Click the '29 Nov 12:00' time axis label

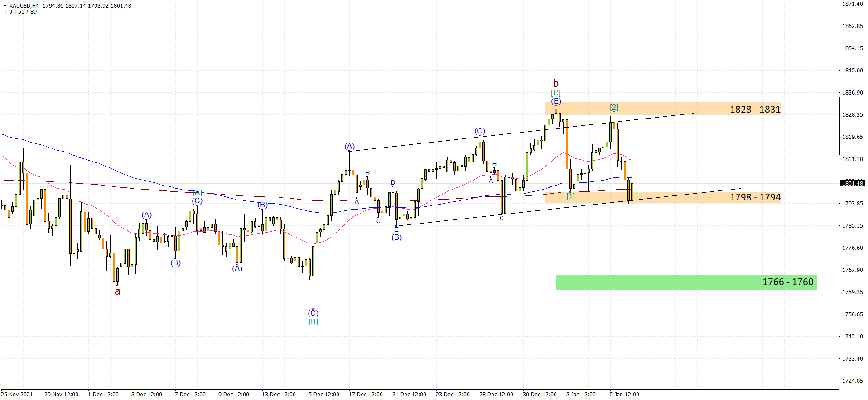[x=61, y=395]
